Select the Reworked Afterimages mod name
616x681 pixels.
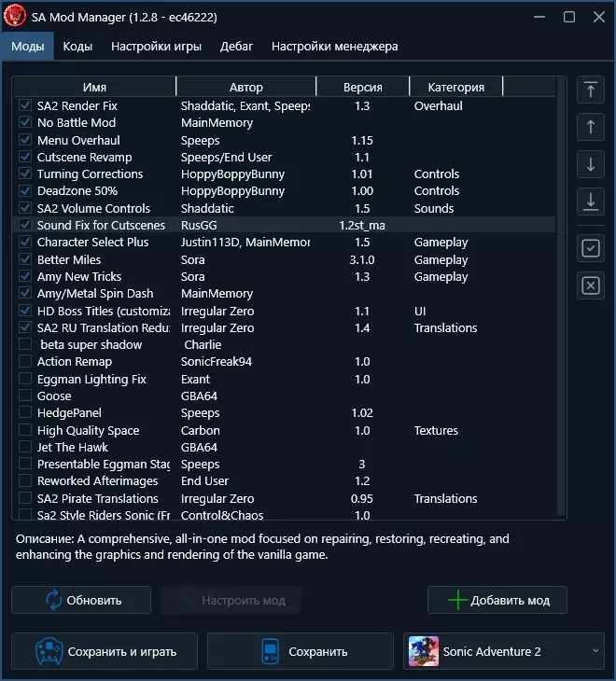click(97, 481)
